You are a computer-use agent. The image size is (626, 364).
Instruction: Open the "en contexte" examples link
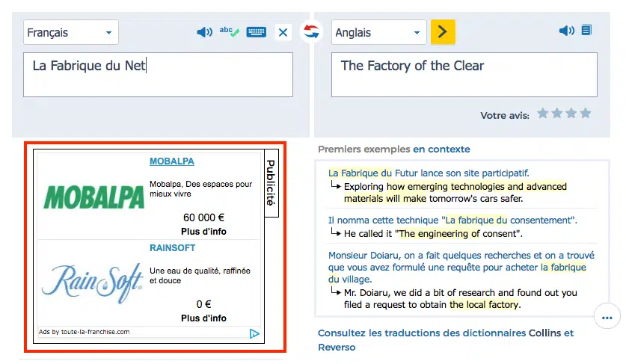click(441, 149)
